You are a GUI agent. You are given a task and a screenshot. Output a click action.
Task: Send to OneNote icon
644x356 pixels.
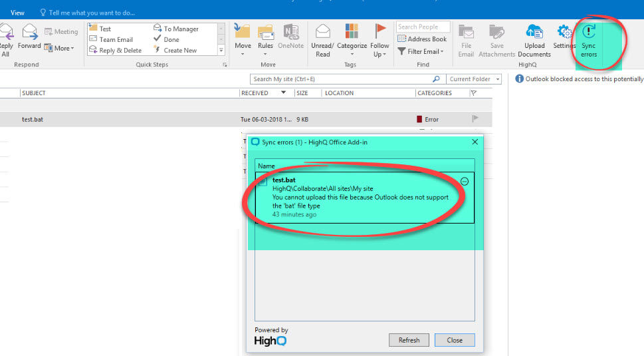291,32
